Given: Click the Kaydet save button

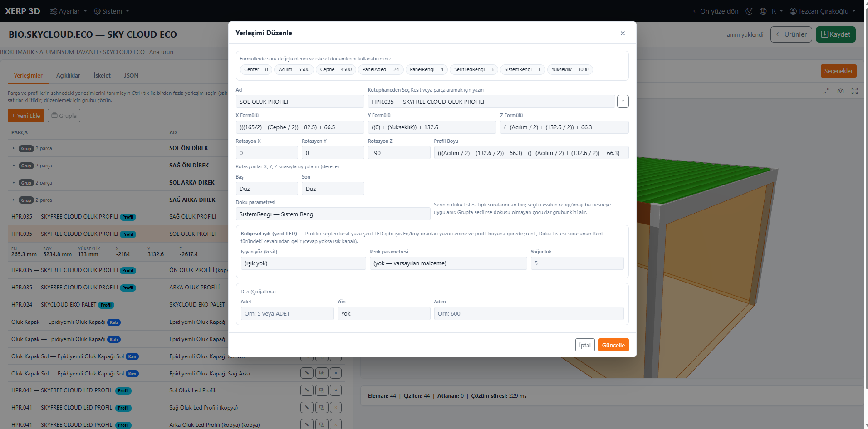Looking at the screenshot, I should coord(836,34).
